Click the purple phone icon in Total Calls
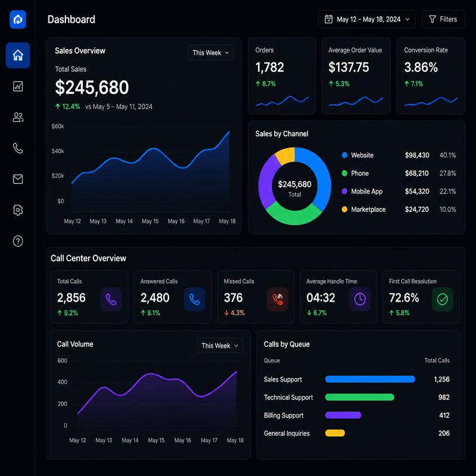The height and width of the screenshot is (476, 476). (x=111, y=299)
